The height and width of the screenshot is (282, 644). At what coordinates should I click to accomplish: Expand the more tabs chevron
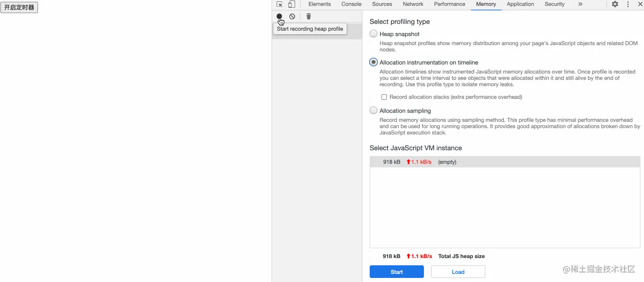point(580,4)
